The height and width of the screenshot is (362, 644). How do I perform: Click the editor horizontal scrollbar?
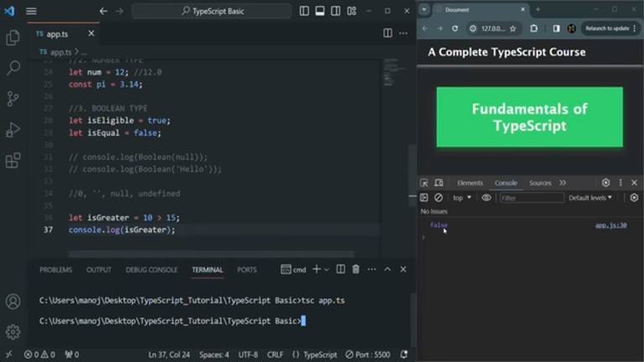point(211,255)
